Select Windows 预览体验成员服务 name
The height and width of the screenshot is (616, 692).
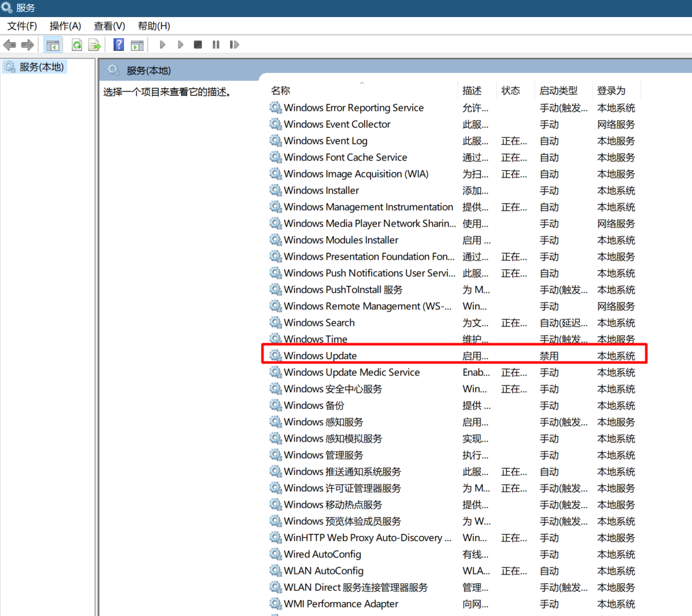click(x=342, y=521)
